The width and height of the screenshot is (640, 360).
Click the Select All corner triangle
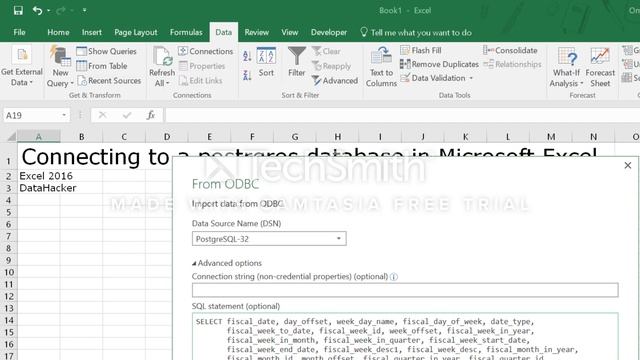(11, 137)
